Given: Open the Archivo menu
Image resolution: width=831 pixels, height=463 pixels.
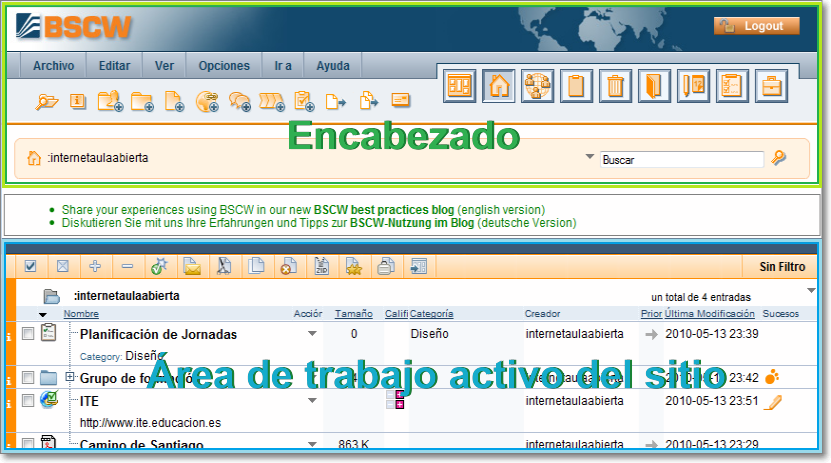Looking at the screenshot, I should 54,66.
